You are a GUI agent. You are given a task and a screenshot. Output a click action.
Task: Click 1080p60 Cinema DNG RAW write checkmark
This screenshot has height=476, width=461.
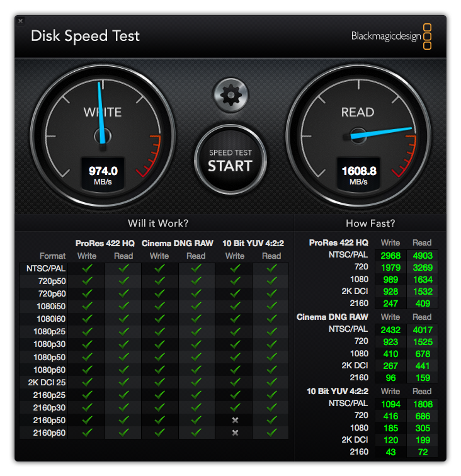click(x=160, y=370)
